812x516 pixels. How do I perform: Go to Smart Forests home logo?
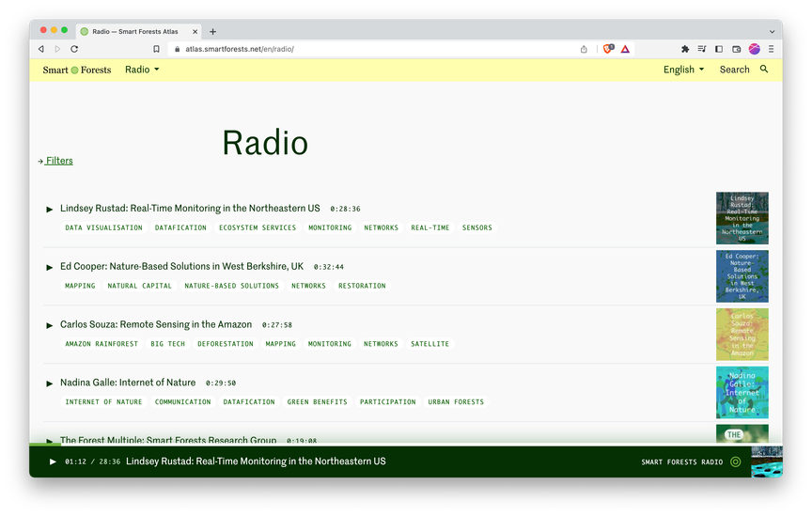pos(77,70)
